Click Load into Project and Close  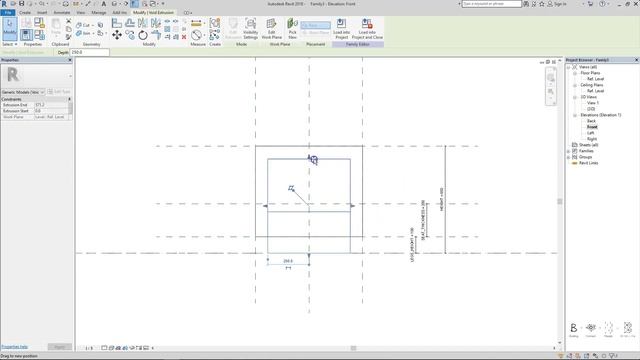coord(367,29)
